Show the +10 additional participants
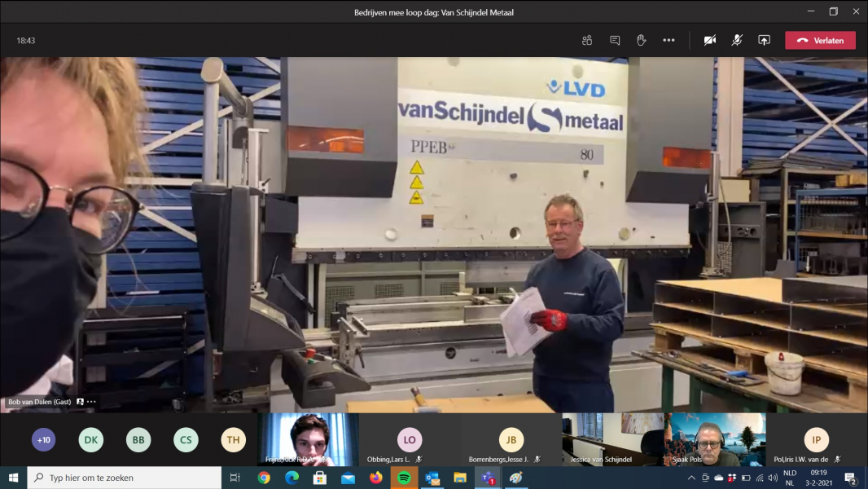 pos(44,440)
